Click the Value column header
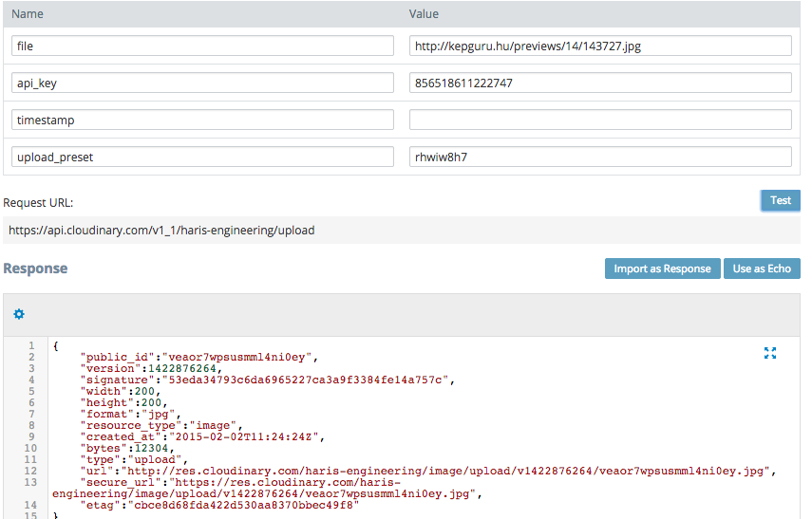The height and width of the screenshot is (519, 812). click(424, 14)
